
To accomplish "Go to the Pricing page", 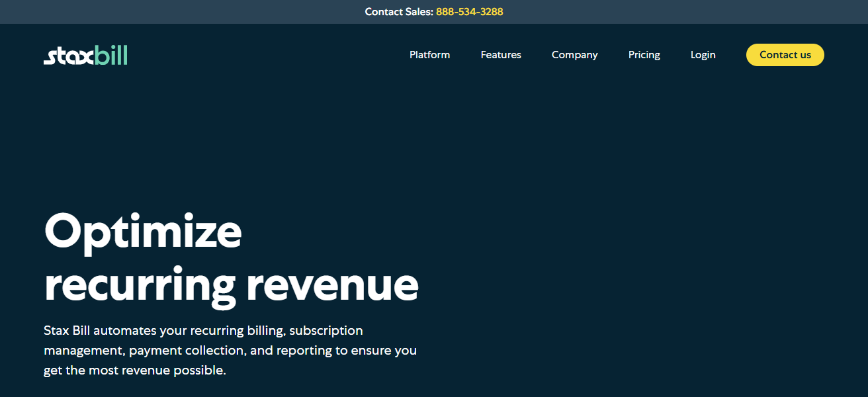I will (x=644, y=55).
